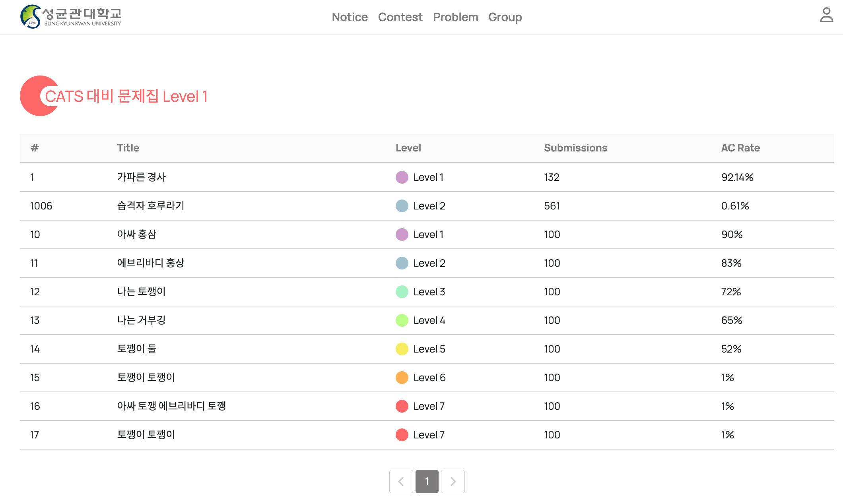Select page 1 in pagination
The width and height of the screenshot is (843, 504).
(x=427, y=481)
